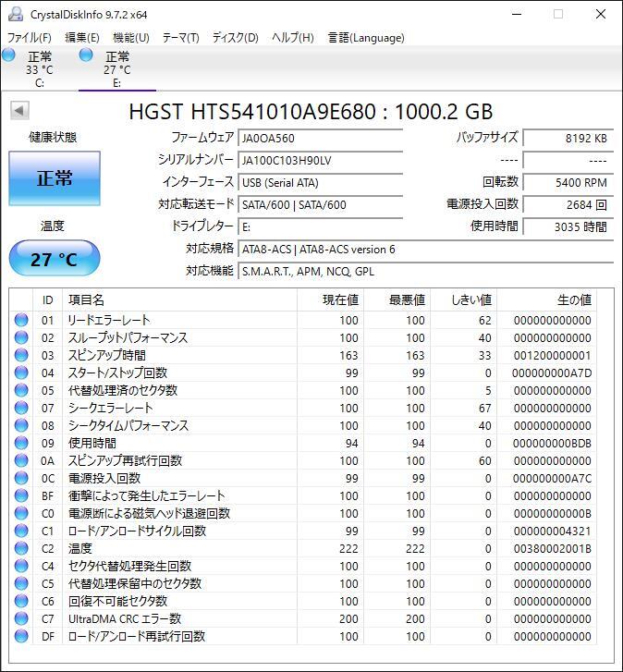Click status orb for attribute C0 磁気ヘッド退避回数
Viewport: 623px width, 672px height.
[x=21, y=513]
